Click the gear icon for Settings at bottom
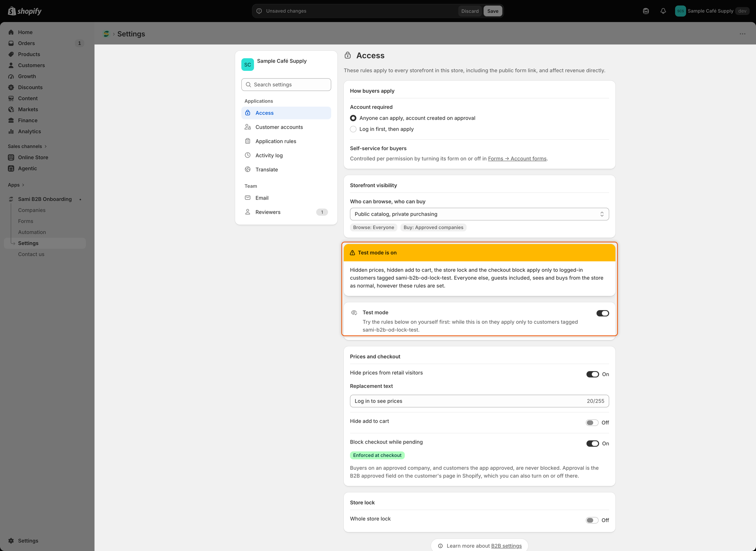This screenshot has width=756, height=551. [x=11, y=541]
